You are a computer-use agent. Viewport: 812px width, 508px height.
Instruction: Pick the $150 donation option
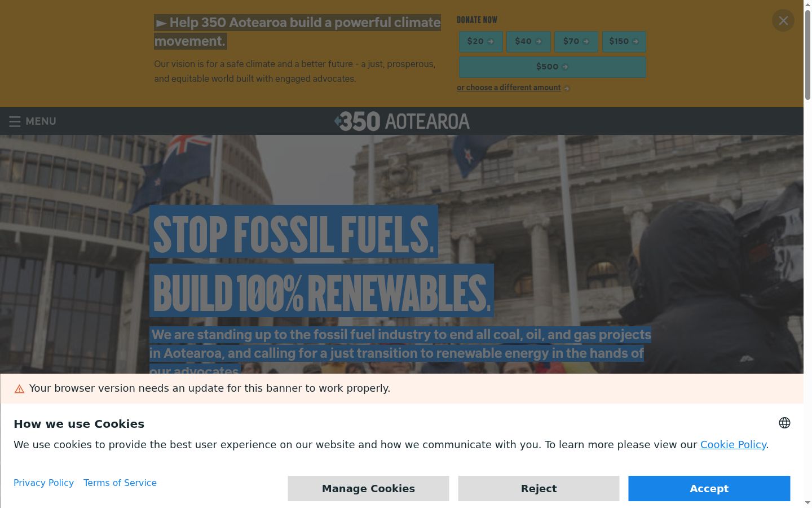coord(624,42)
